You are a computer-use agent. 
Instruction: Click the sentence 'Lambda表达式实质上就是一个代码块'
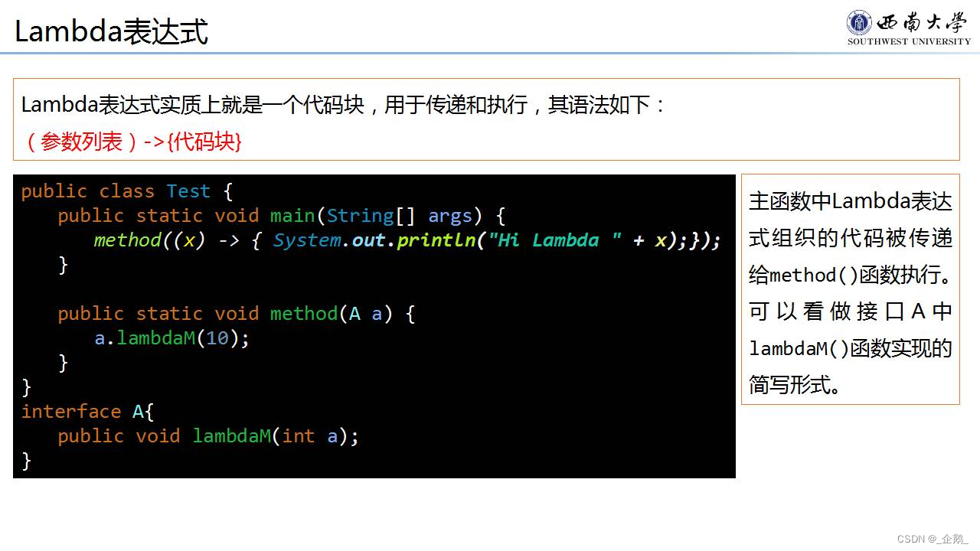[x=193, y=105]
